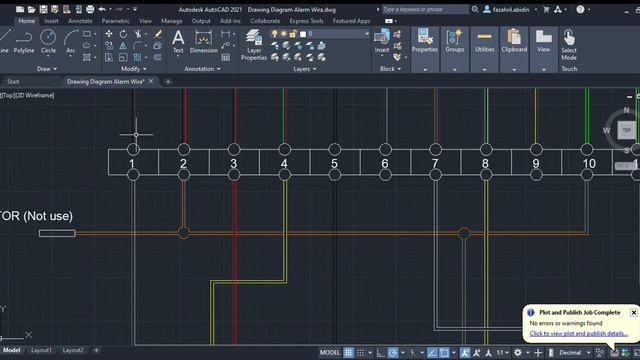Activate the Erase tool
Image resolution: width=640 pixels, height=360 pixels.
click(x=158, y=34)
